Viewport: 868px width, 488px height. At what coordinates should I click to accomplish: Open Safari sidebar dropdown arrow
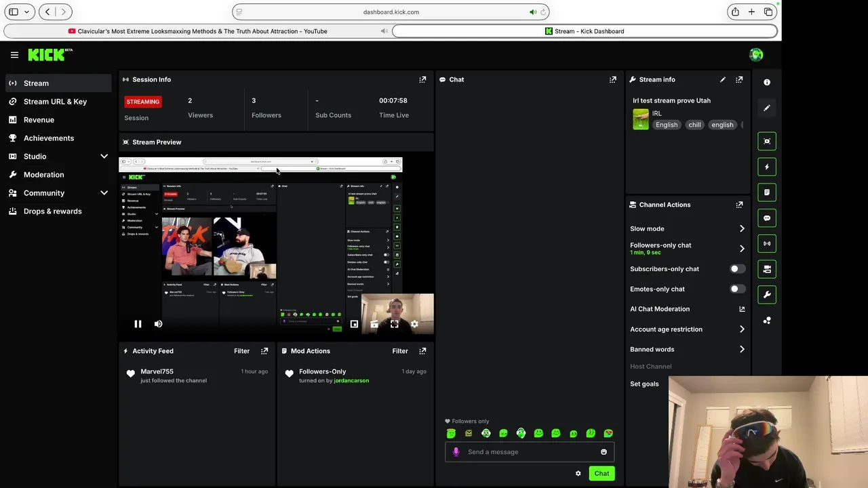pyautogui.click(x=25, y=12)
